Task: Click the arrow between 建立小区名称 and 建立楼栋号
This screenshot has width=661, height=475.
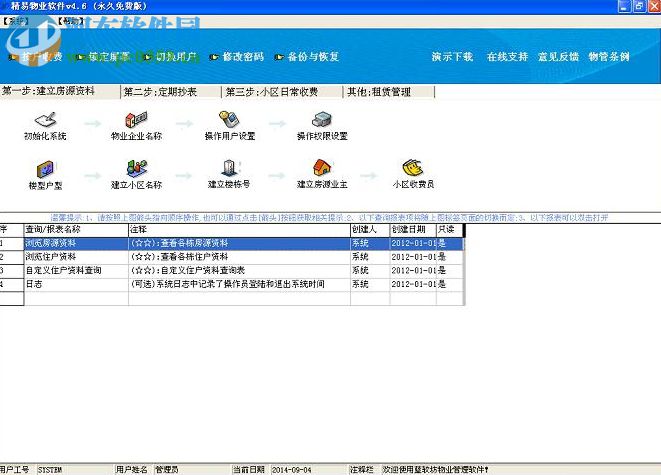Action: [184, 175]
